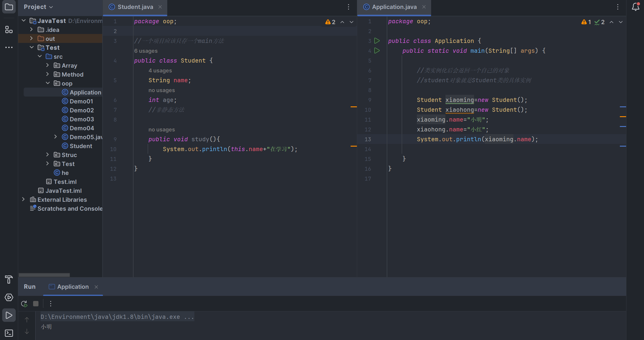Expand the out folder
The image size is (644, 340).
pos(31,38)
